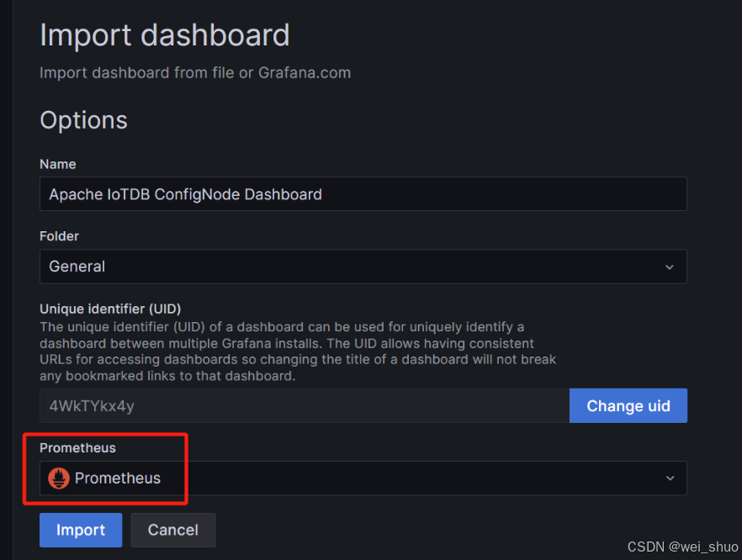Click the Prometheus label above the selector
This screenshot has height=560, width=742.
click(77, 448)
